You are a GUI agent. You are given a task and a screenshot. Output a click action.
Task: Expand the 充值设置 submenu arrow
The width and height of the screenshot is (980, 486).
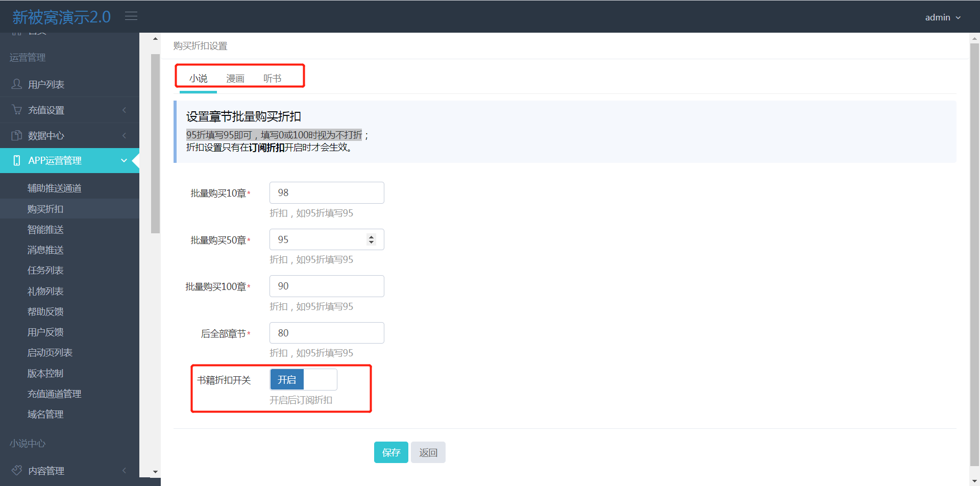coord(124,110)
